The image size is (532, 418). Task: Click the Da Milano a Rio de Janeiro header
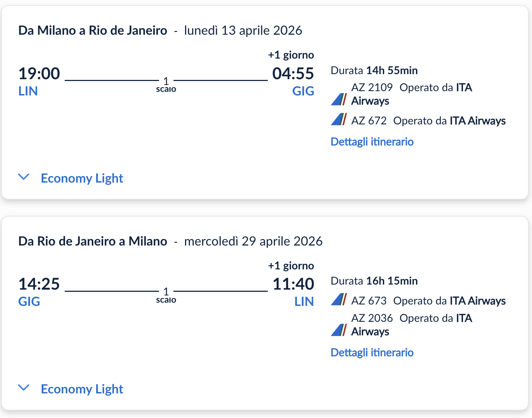point(93,30)
